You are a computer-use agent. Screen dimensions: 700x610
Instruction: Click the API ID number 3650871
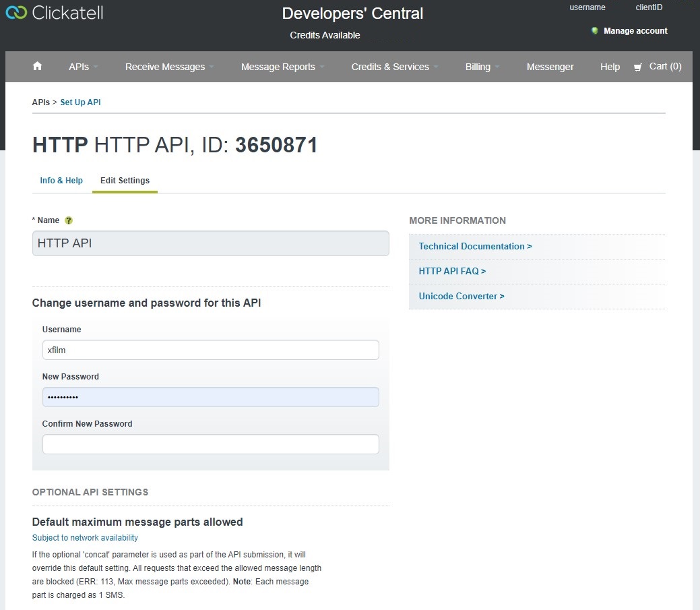point(276,145)
